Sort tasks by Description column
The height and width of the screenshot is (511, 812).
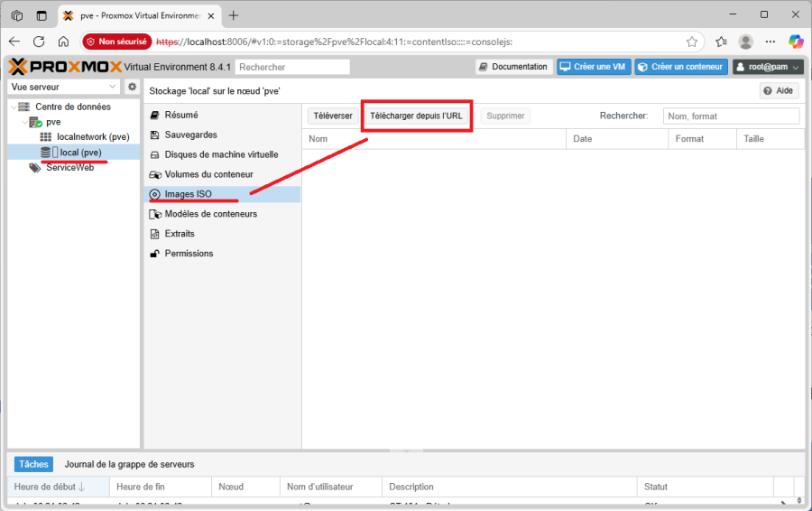point(510,487)
